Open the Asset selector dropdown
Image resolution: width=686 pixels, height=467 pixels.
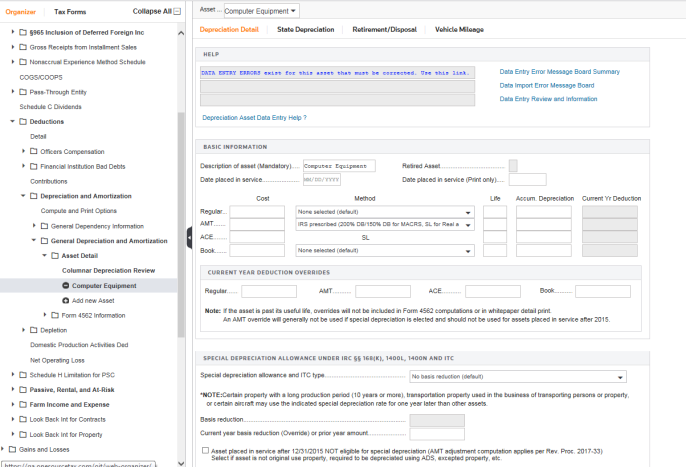(260, 11)
